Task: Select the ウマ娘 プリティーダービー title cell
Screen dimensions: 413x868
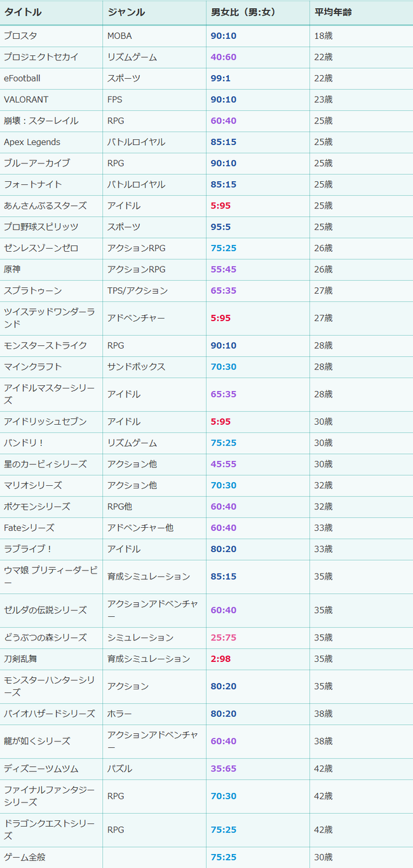Action: pyautogui.click(x=51, y=577)
